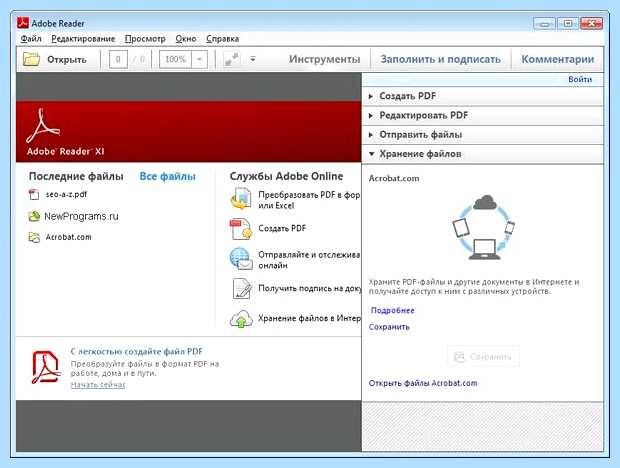Click the page number input field
620x468 pixels.
tap(118, 59)
